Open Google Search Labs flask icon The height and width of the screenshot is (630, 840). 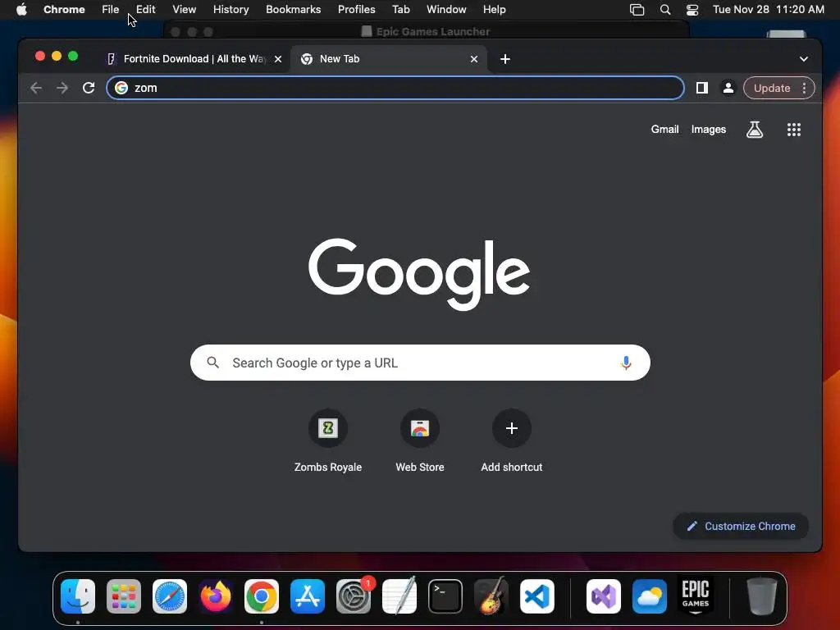pos(755,129)
